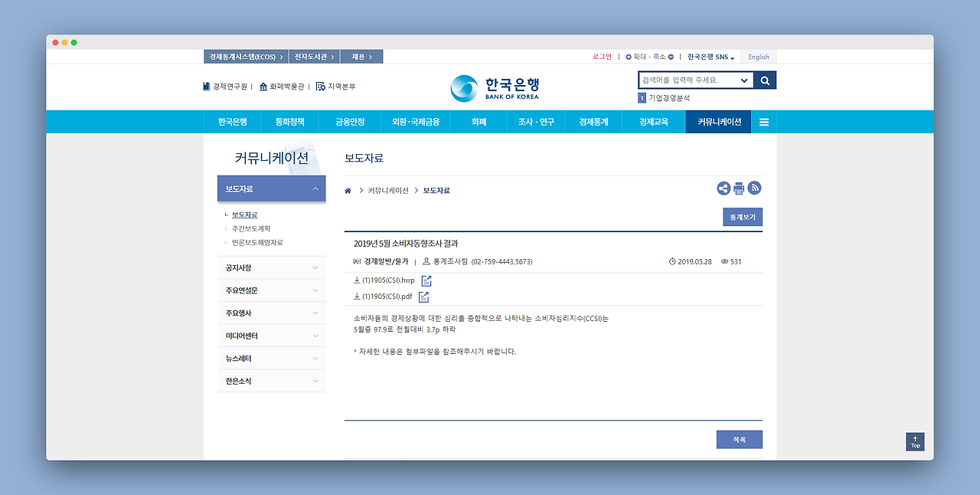Open the hamburger all-menu icon
The height and width of the screenshot is (495, 980).
click(x=763, y=122)
